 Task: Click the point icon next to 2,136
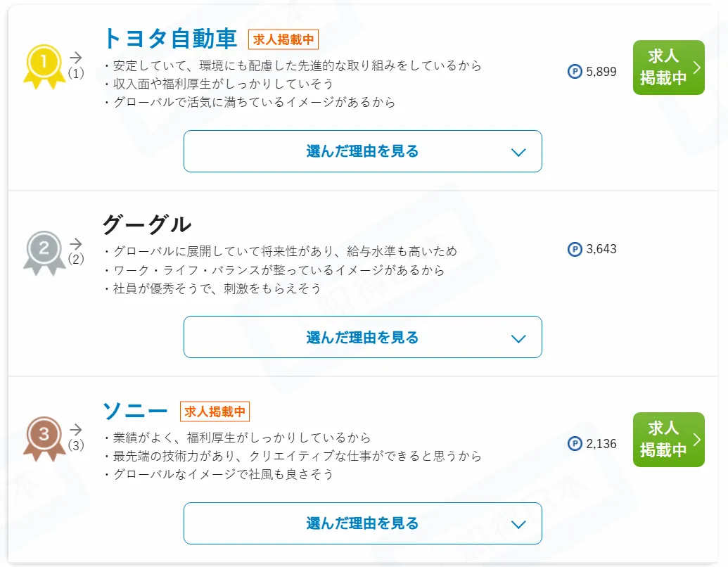(575, 444)
